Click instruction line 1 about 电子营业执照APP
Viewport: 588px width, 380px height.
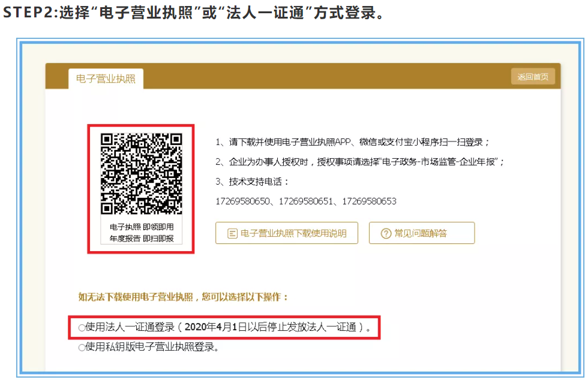(352, 142)
